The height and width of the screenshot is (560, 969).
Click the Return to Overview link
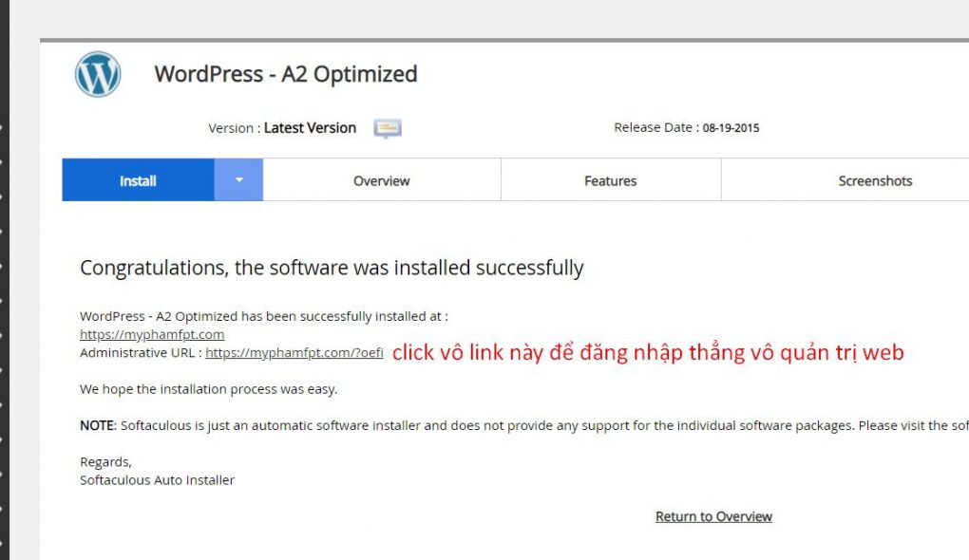click(x=713, y=516)
